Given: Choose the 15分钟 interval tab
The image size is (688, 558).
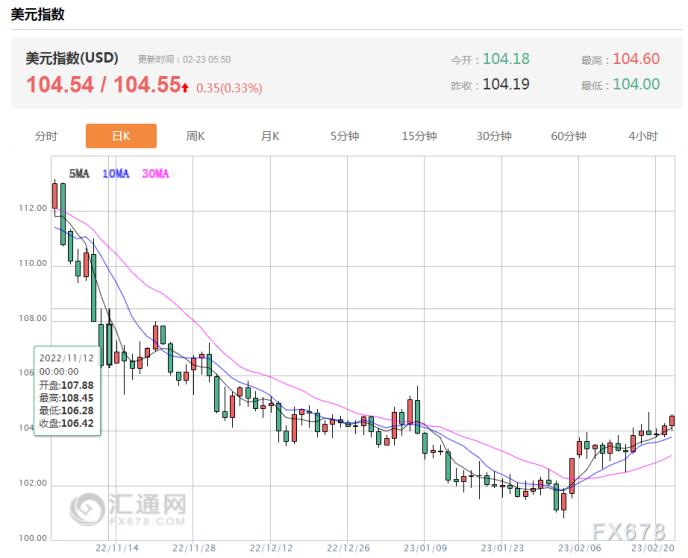Looking at the screenshot, I should [x=419, y=136].
